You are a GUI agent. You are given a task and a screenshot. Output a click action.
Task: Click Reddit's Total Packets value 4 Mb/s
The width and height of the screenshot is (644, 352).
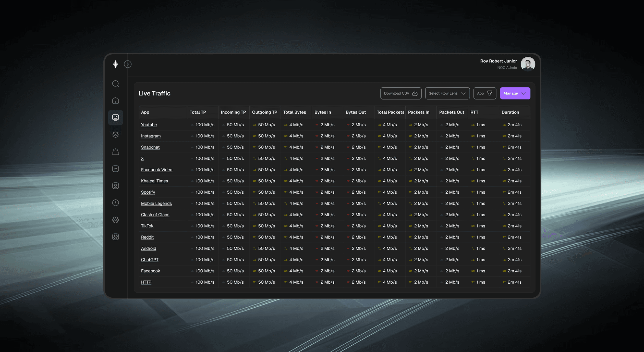(390, 237)
